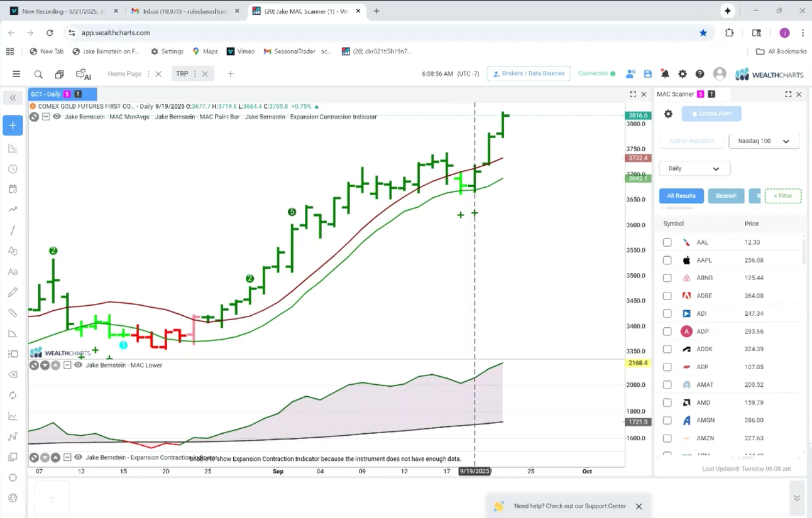Check the ADBE row checkbox

(x=667, y=296)
